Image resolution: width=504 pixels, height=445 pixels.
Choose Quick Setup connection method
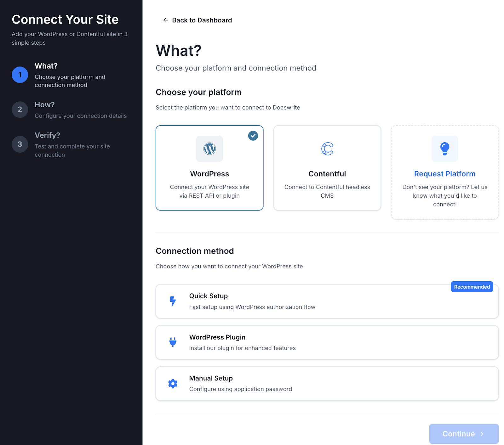tap(327, 301)
